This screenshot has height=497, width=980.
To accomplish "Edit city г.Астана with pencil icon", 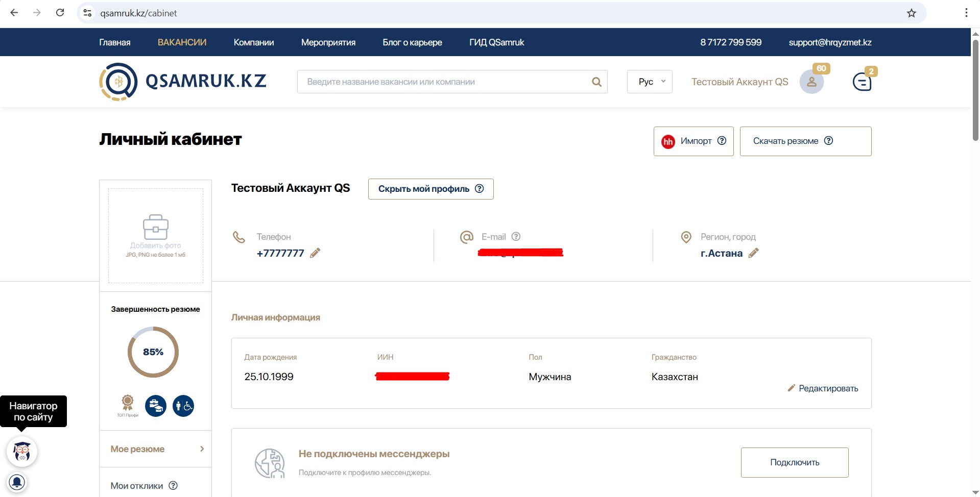I will pos(754,253).
